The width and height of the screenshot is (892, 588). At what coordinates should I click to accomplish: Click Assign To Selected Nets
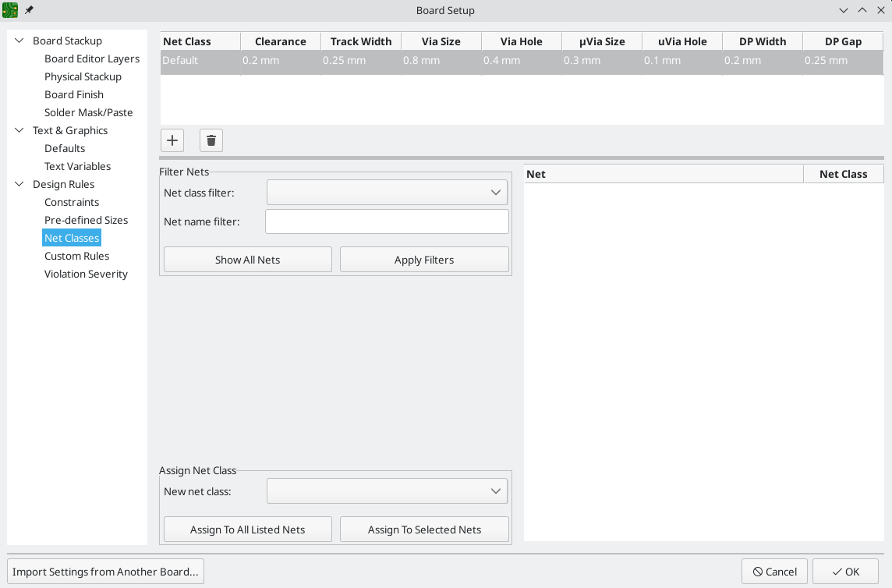pyautogui.click(x=424, y=530)
